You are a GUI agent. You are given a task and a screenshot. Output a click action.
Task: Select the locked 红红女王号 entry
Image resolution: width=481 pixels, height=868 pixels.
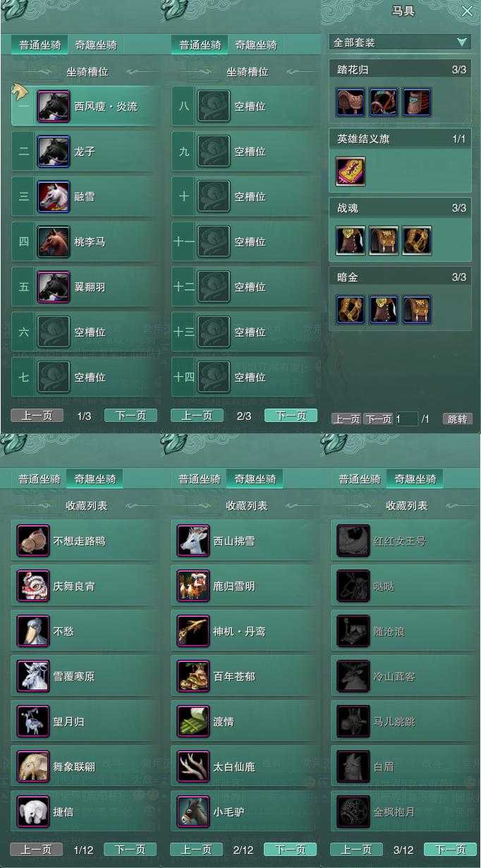[x=404, y=542]
